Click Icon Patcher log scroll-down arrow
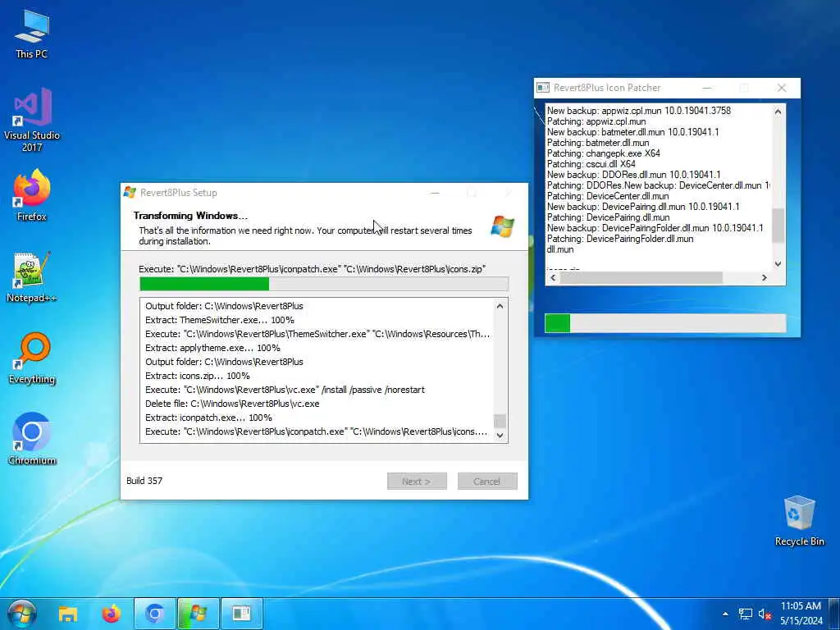Screen dimensions: 840x630 point(778,263)
